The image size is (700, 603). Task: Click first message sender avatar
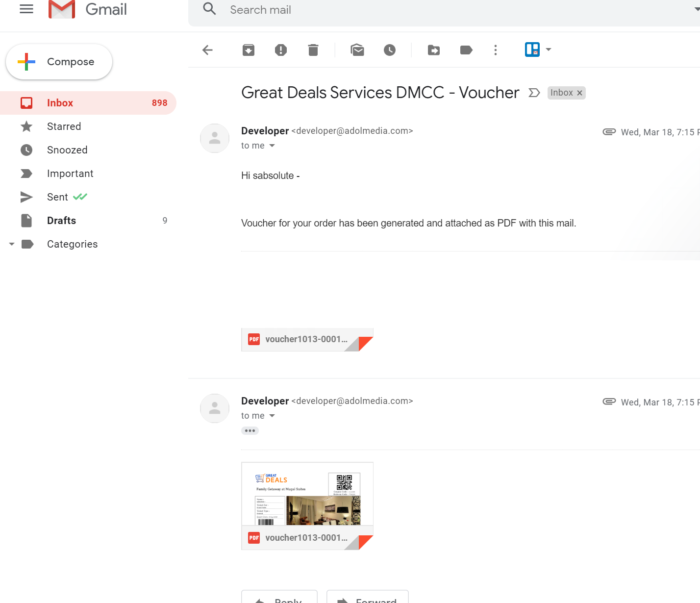point(215,138)
